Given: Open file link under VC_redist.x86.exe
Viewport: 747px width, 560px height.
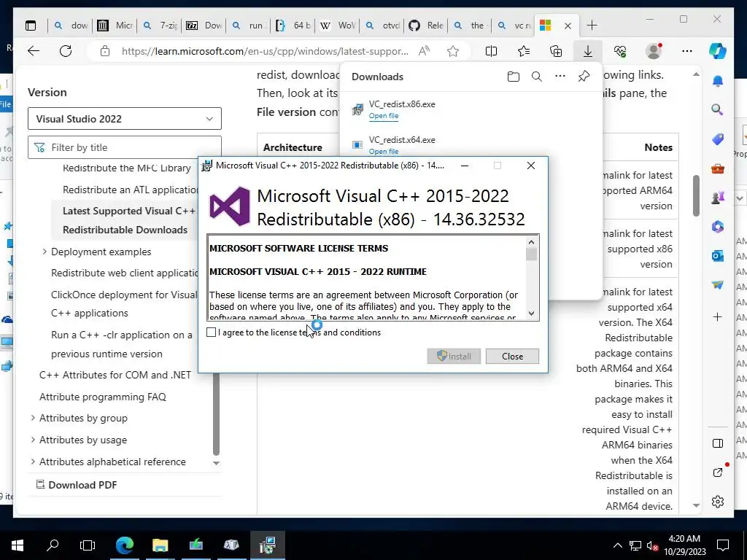Looking at the screenshot, I should coord(384,116).
